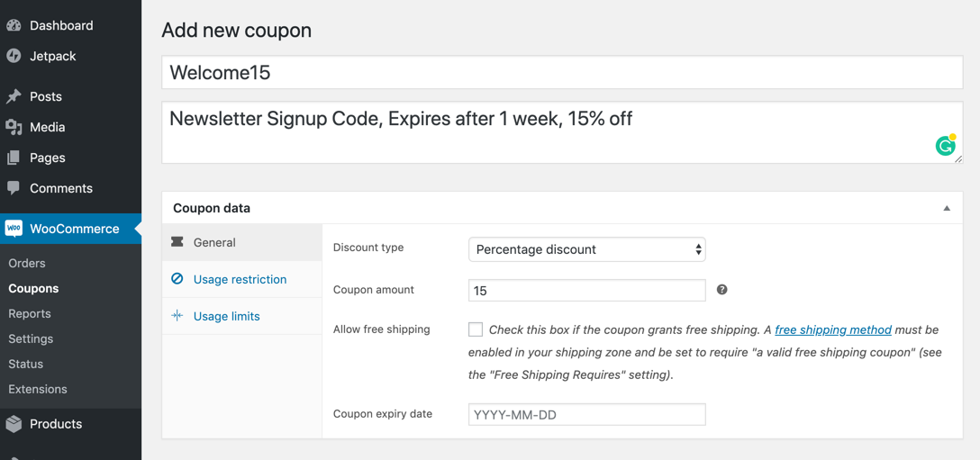Image resolution: width=980 pixels, height=460 pixels.
Task: Click the Products box icon
Action: 14,424
